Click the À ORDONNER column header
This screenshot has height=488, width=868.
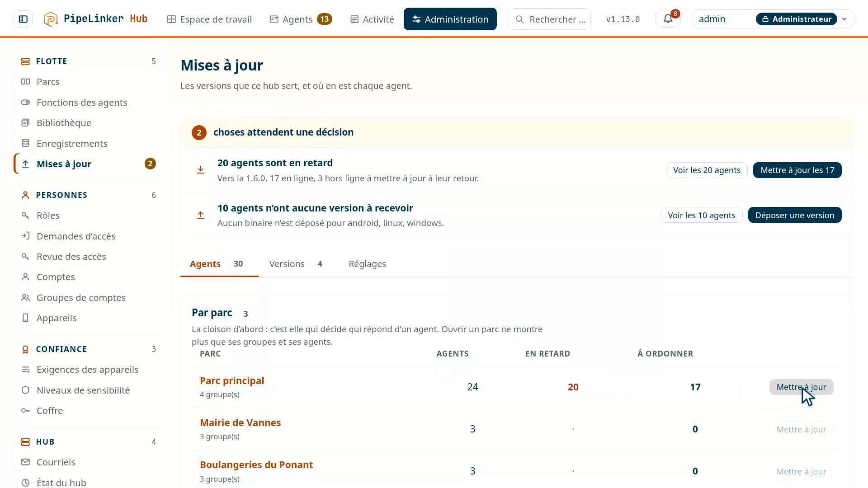(x=665, y=354)
